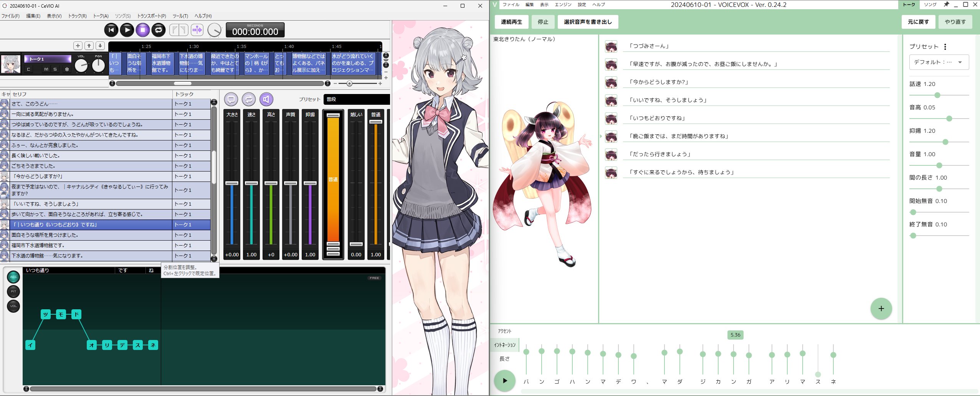Viewport: 980px width, 396px height.
Task: Click the snowflake freeze button on the トーク1 track
Action: (67, 69)
